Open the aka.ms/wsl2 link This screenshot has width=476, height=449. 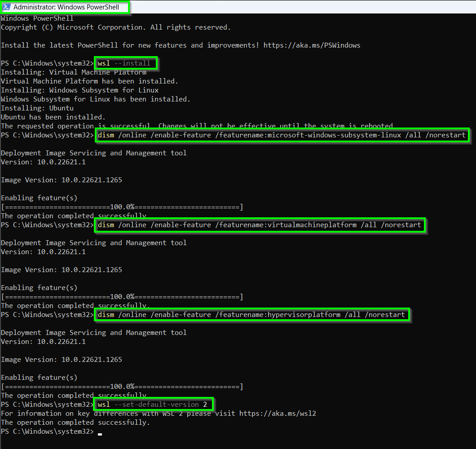[278, 414]
